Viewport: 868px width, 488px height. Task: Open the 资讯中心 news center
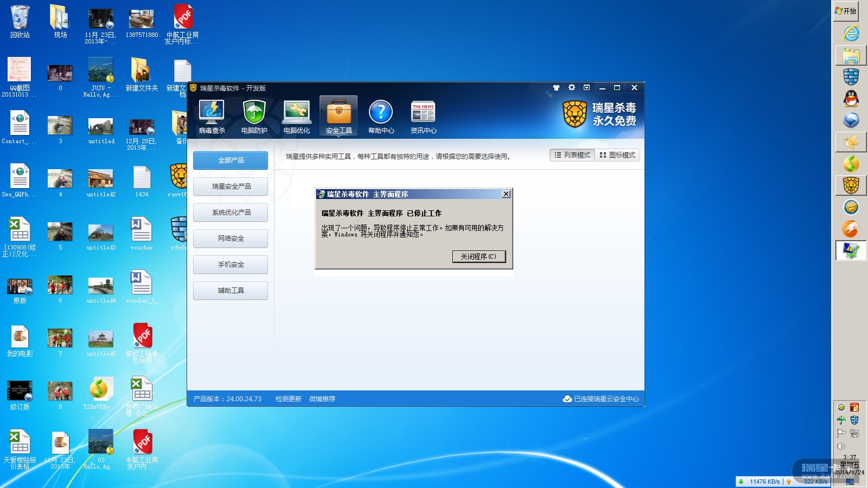[423, 117]
